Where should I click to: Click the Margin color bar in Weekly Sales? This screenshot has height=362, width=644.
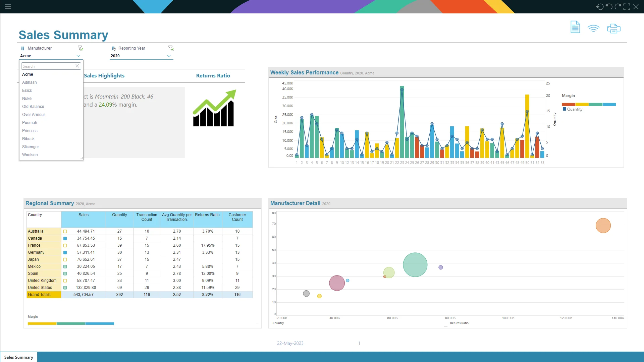click(589, 104)
